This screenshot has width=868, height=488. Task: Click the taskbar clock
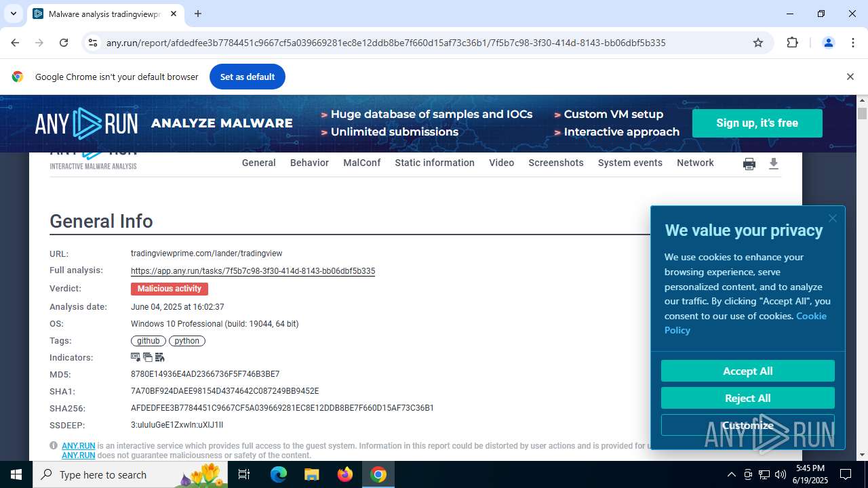810,474
